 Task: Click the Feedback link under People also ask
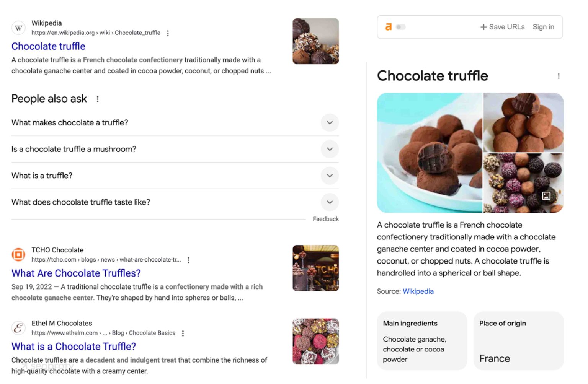click(326, 219)
